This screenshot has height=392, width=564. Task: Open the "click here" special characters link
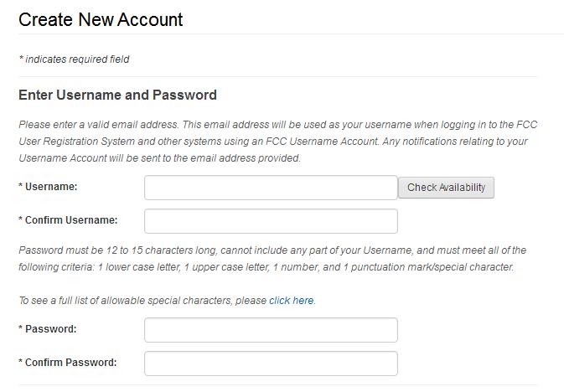tap(292, 301)
